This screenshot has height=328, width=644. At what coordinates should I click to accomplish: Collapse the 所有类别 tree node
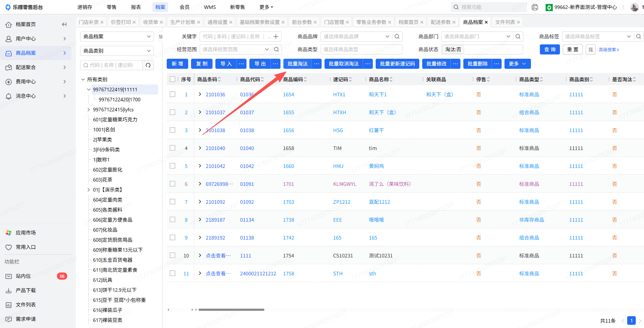pos(83,79)
